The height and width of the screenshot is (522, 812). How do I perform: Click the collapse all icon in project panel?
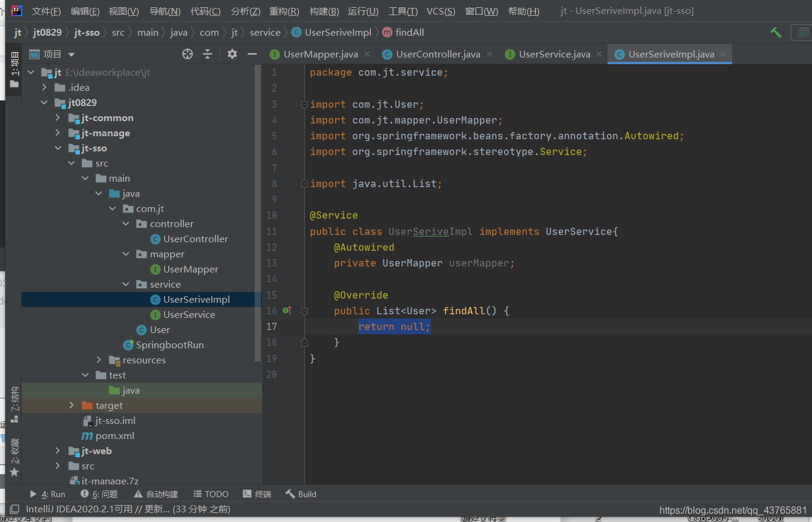208,54
